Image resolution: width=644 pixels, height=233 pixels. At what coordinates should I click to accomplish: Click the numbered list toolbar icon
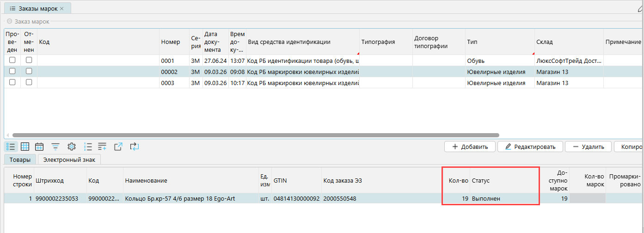coord(88,147)
